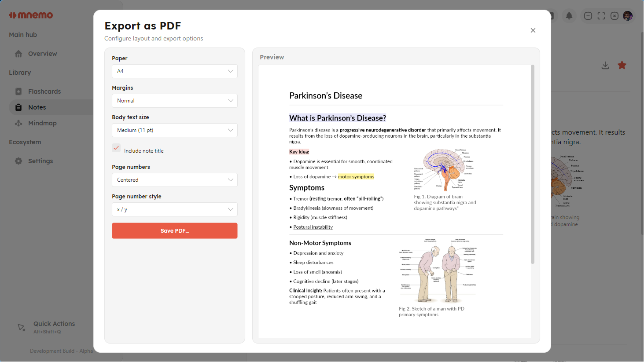
Task: Click the 'Key Idea:' highlighted label
Action: 299,152
